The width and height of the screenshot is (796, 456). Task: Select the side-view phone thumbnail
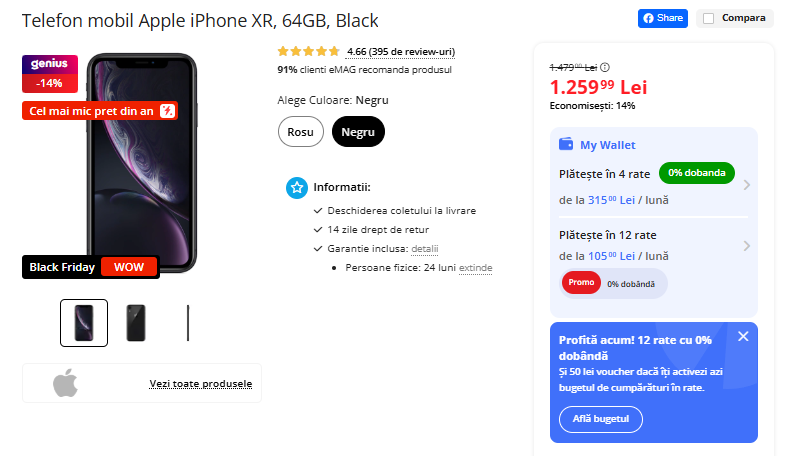(x=188, y=323)
